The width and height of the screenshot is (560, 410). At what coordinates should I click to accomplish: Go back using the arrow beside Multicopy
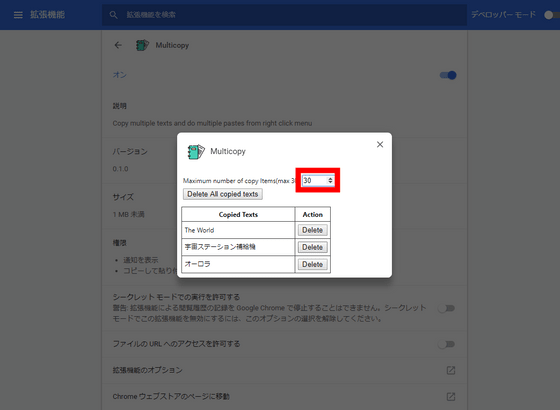point(118,45)
